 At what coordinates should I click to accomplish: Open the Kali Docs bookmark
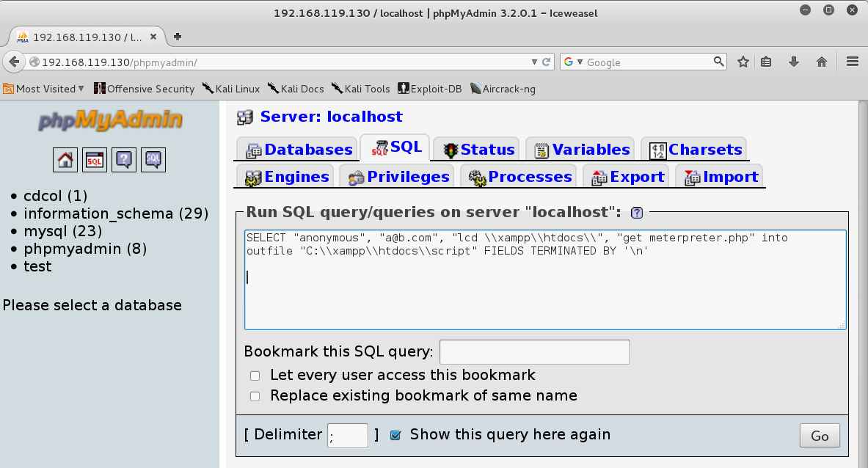tap(296, 89)
